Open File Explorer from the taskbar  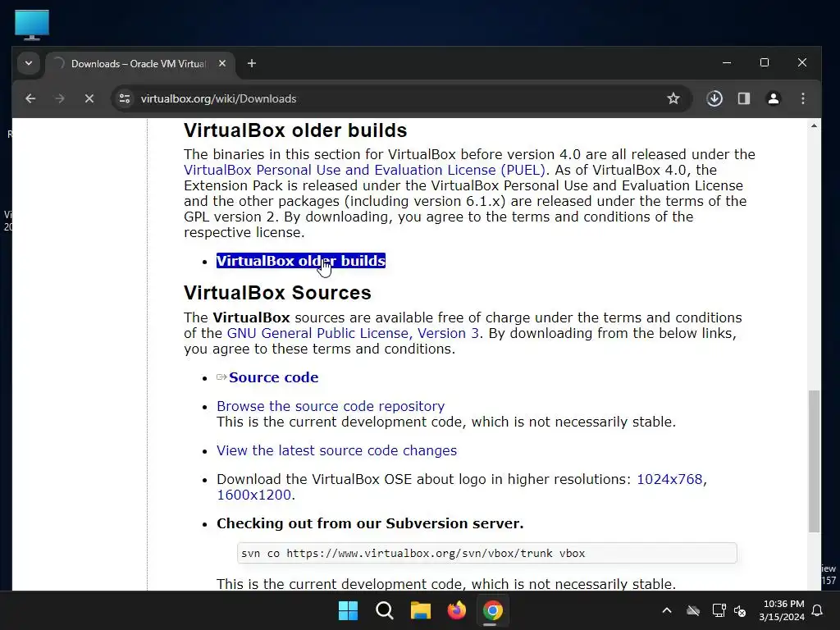tap(421, 610)
